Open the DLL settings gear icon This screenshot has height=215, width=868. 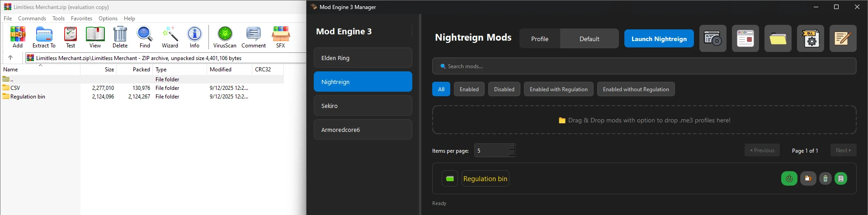(x=811, y=38)
